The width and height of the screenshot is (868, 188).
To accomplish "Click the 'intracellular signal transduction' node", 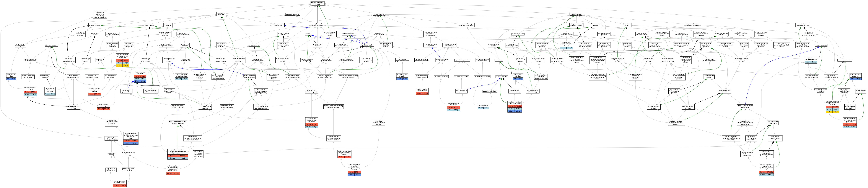I will point(402,60).
